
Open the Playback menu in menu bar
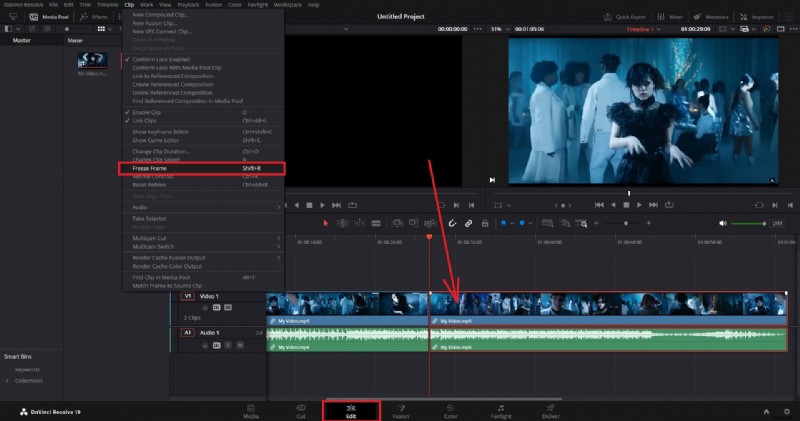click(x=188, y=5)
